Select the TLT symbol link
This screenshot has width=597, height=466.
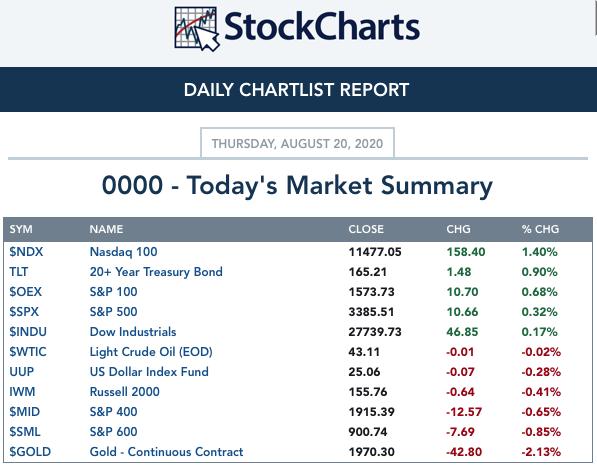(19, 272)
